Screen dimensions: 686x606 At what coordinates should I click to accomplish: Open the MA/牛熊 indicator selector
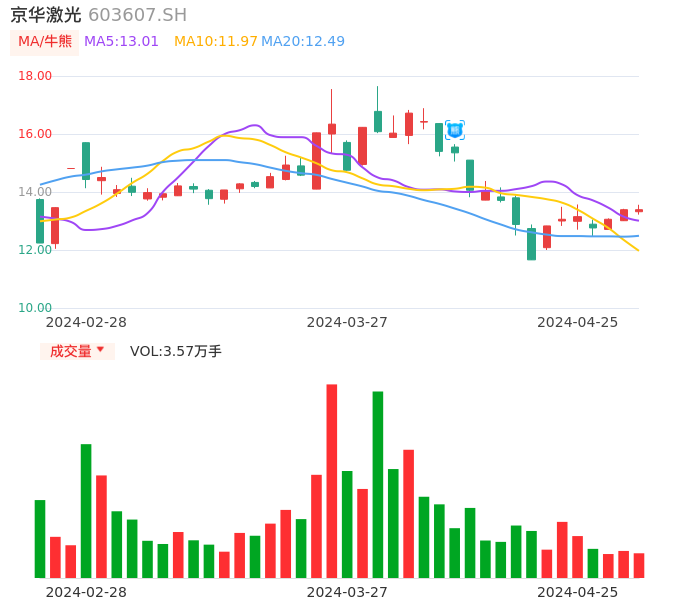(44, 42)
